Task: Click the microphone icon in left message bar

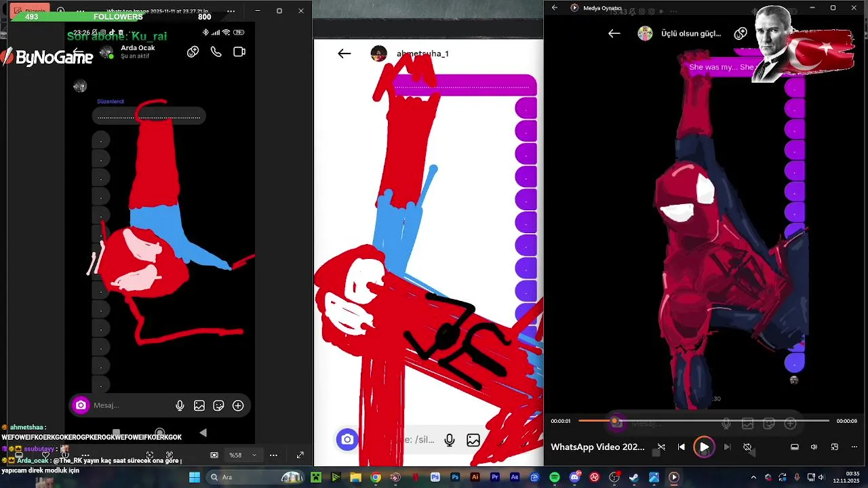Action: (180, 405)
